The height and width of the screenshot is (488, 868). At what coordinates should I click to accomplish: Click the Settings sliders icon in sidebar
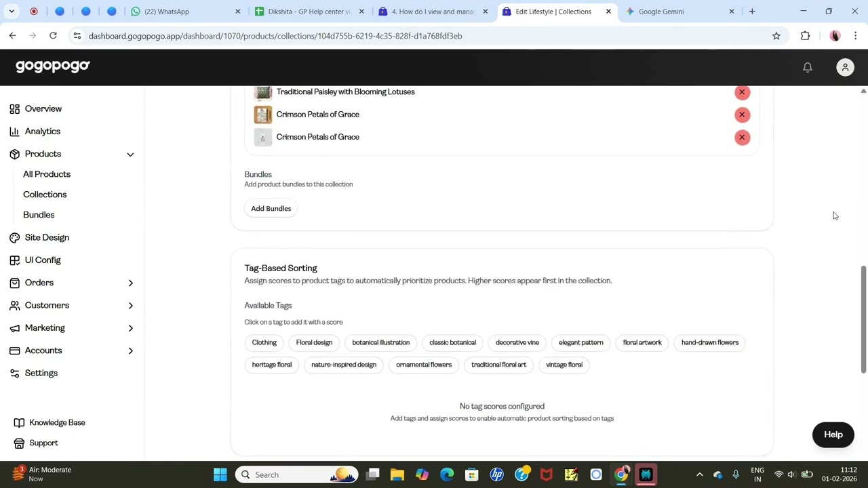pyautogui.click(x=14, y=373)
